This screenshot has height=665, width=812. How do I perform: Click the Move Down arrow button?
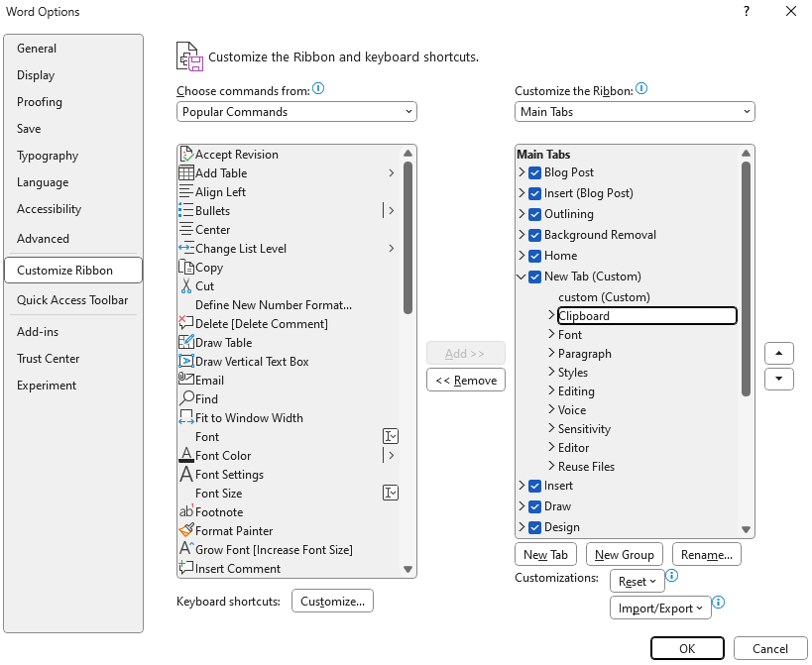(779, 379)
